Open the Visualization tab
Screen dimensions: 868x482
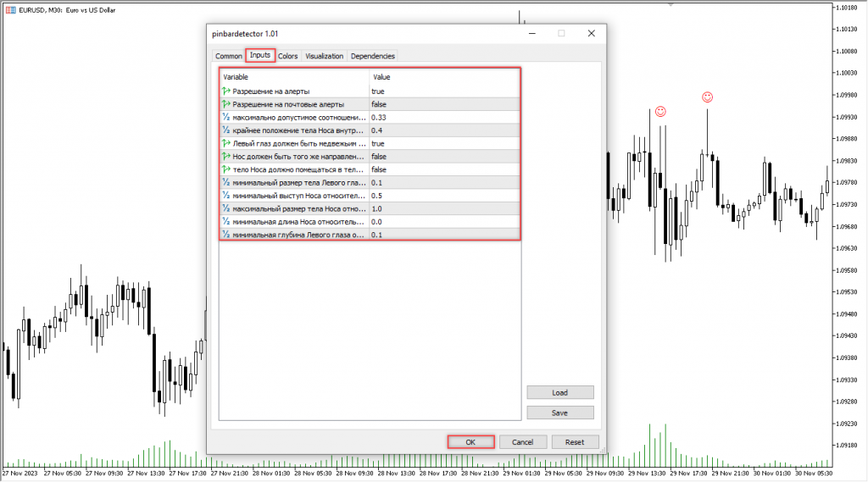click(x=325, y=56)
